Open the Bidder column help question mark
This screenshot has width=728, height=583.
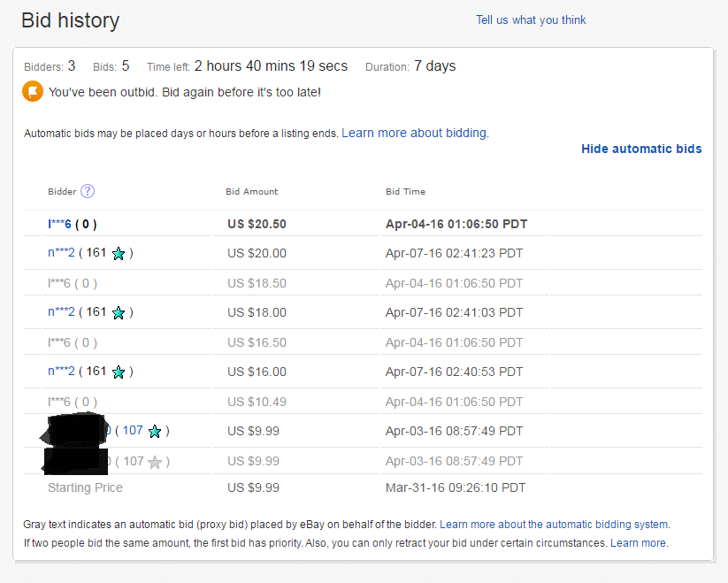[x=86, y=191]
